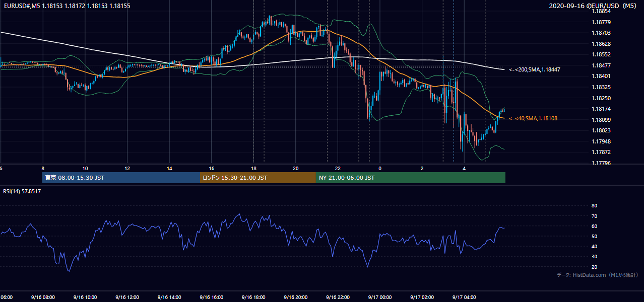The height and width of the screenshot is (302, 644).
Task: Click the Tokyo 08:00-15:30 JST session bar
Action: pyautogui.click(x=121, y=178)
